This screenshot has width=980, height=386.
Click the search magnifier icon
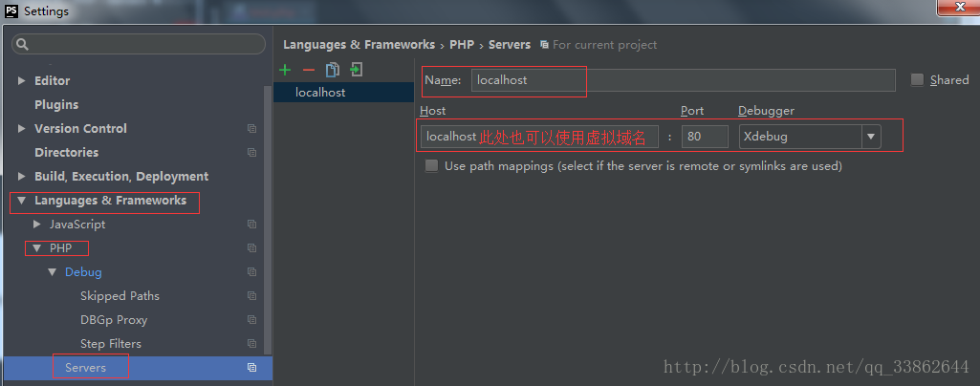point(23,45)
